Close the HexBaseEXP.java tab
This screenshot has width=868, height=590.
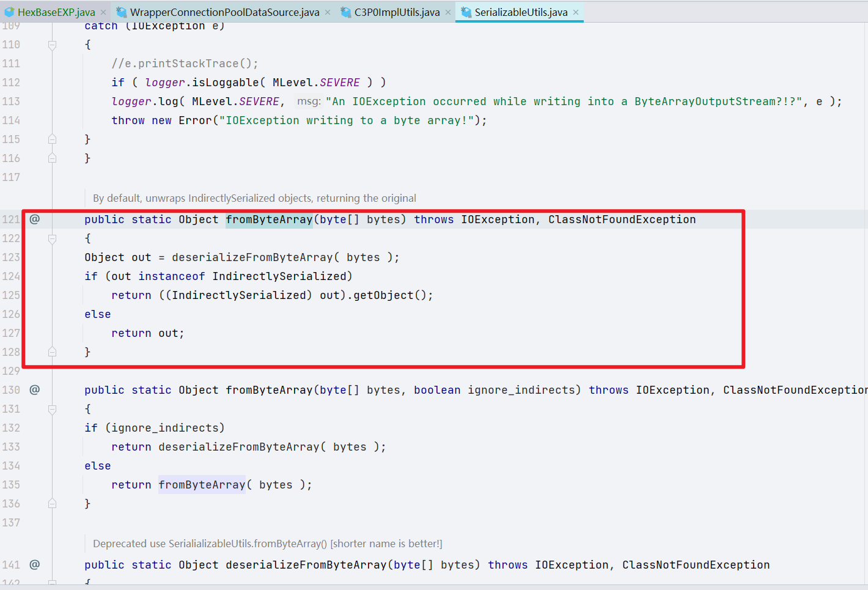[x=103, y=12]
